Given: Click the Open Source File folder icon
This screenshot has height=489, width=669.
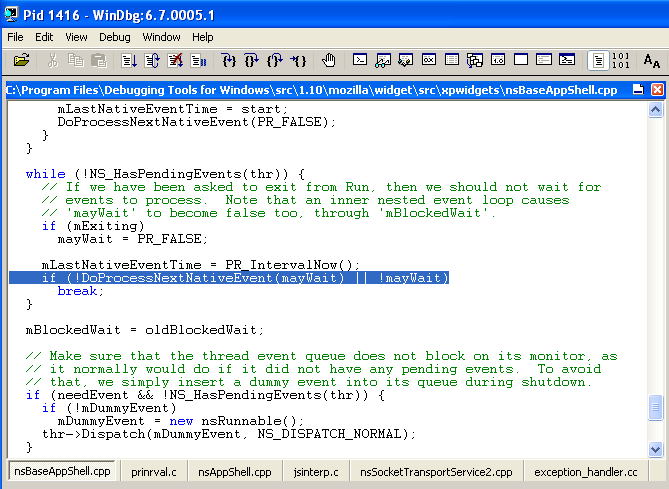Looking at the screenshot, I should coord(21,60).
